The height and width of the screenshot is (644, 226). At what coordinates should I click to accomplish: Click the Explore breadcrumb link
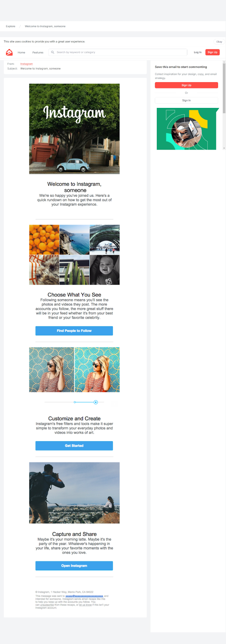pos(10,26)
